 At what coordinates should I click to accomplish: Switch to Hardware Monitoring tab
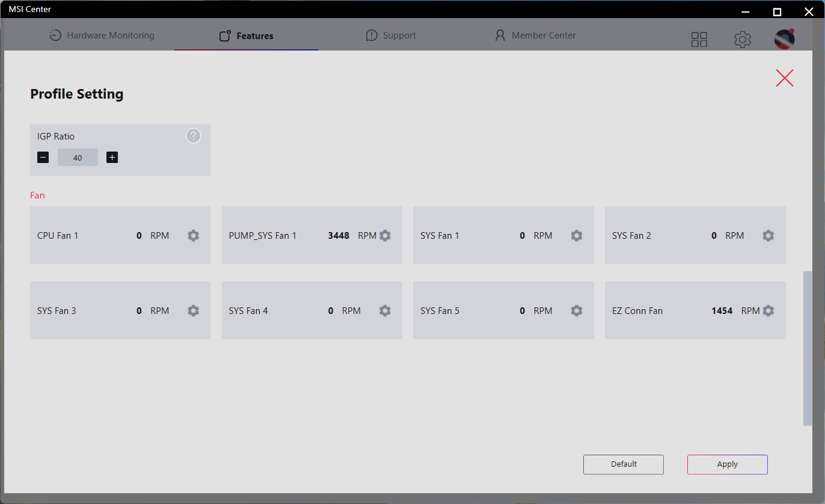(102, 35)
